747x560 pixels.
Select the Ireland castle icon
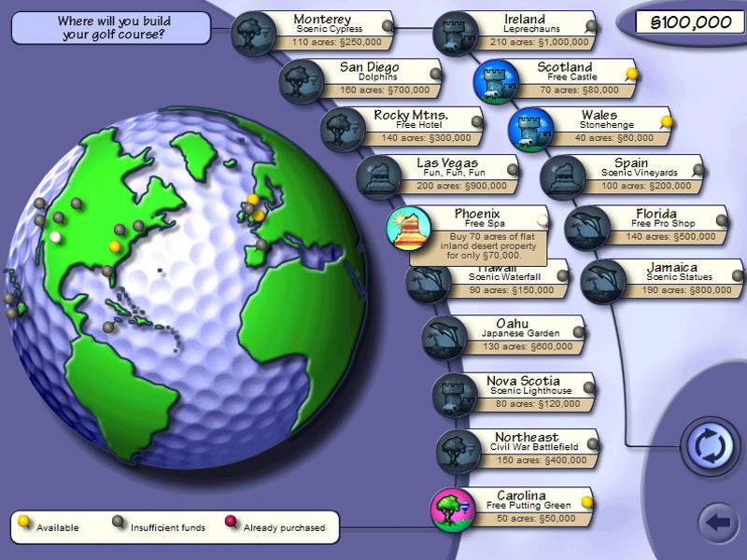point(455,35)
